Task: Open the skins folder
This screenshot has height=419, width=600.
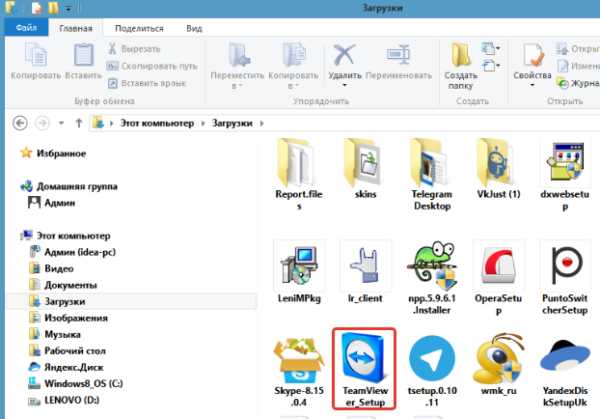Action: (x=365, y=169)
